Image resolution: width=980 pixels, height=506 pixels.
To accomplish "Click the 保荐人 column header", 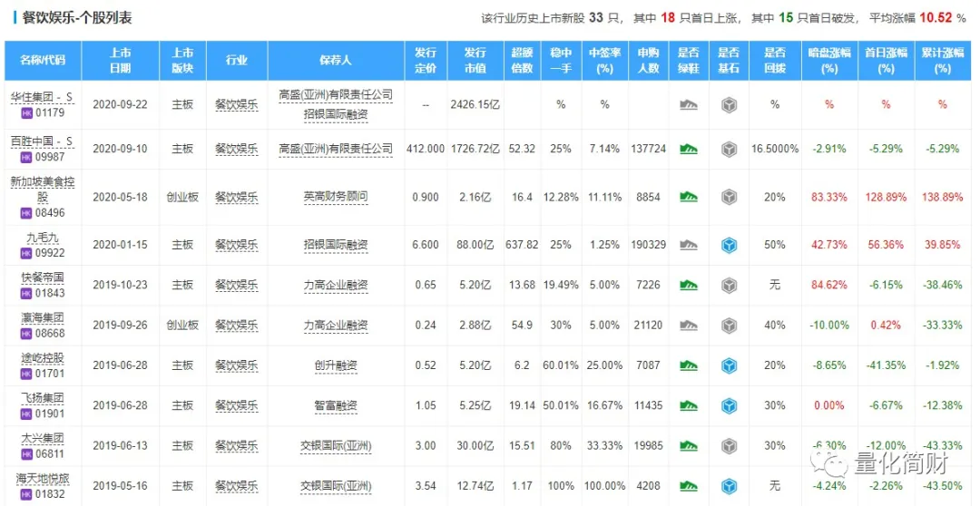I will coord(337,61).
